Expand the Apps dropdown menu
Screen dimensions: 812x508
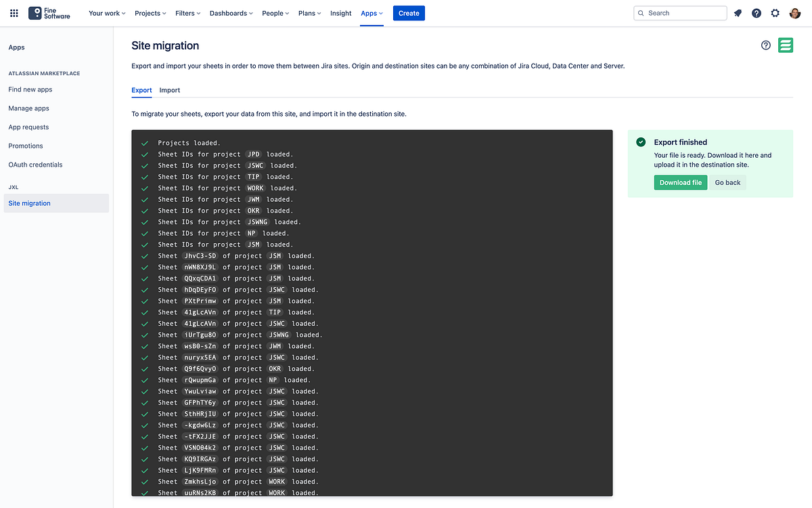tap(371, 13)
